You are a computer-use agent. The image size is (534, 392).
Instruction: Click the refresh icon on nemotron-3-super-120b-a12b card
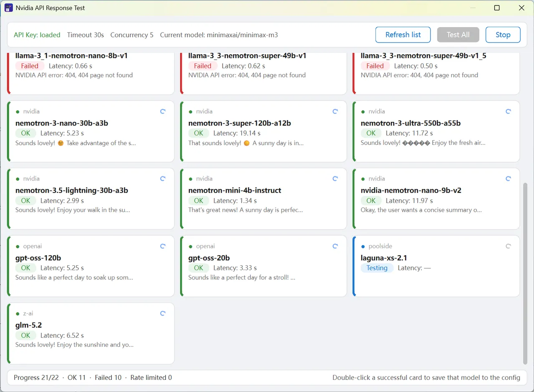pos(335,111)
